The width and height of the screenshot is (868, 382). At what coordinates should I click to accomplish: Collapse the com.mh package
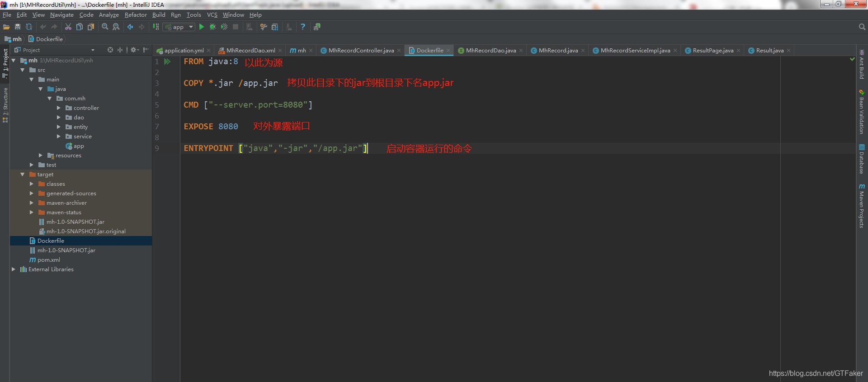(x=50, y=98)
